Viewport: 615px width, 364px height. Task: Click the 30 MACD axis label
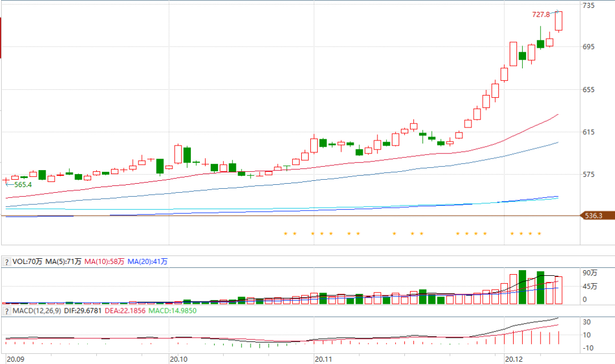(x=587, y=322)
